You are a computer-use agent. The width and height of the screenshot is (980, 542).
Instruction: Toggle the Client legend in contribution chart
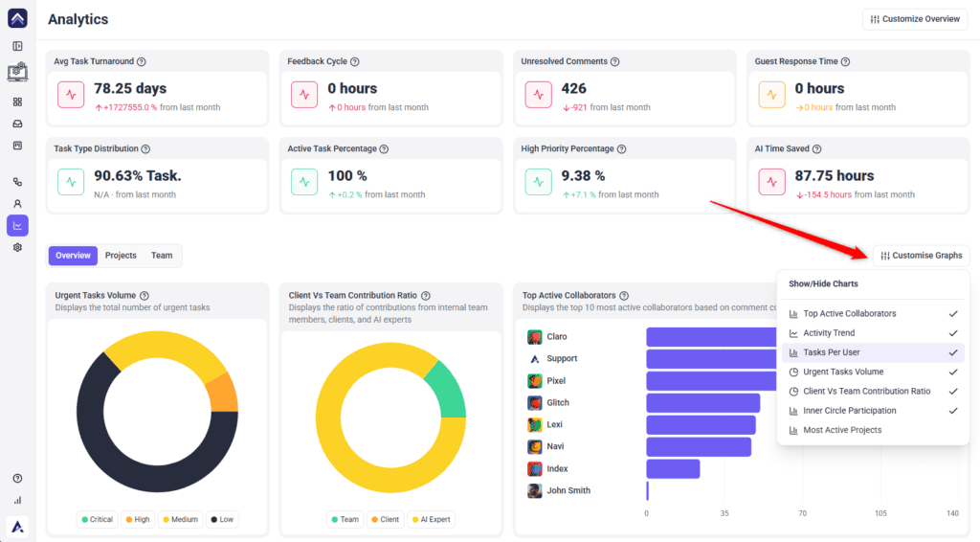[385, 519]
